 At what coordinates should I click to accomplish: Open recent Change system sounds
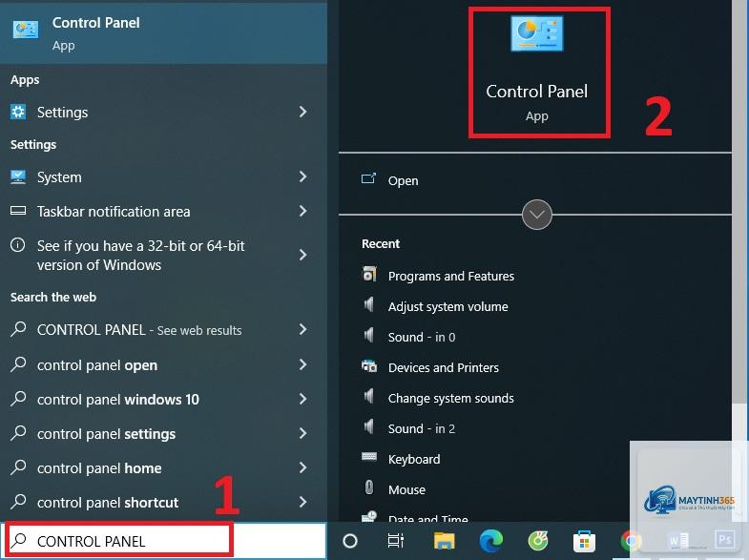[451, 399]
